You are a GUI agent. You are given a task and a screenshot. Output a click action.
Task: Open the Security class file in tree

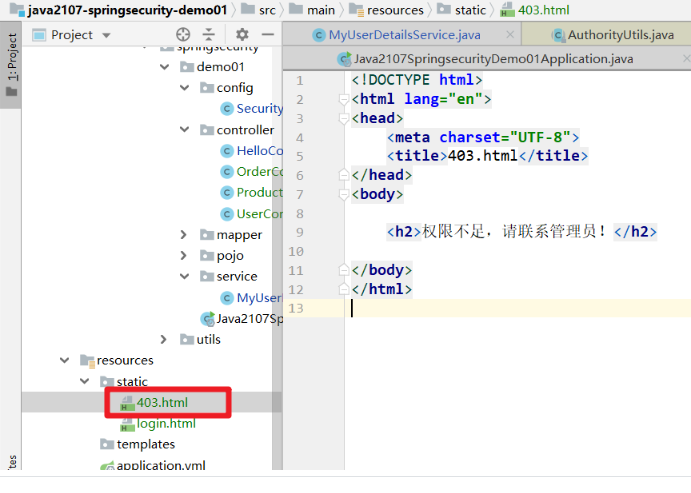[259, 108]
